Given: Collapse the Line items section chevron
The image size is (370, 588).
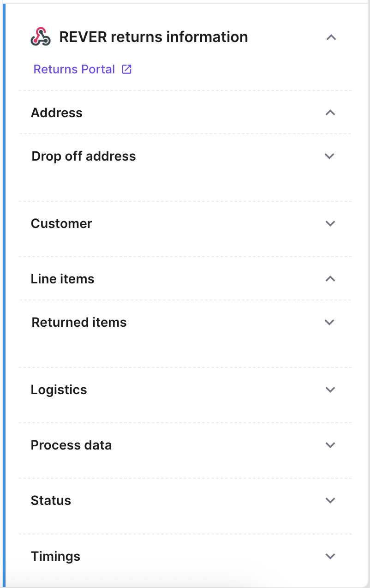Looking at the screenshot, I should 330,279.
